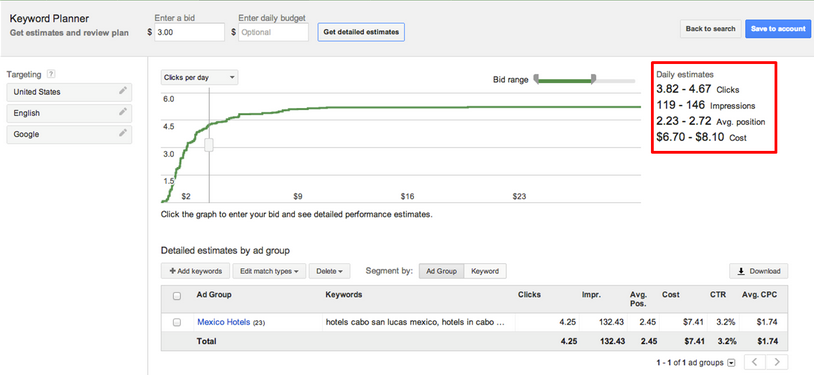Click the Ad Group column header

214,294
